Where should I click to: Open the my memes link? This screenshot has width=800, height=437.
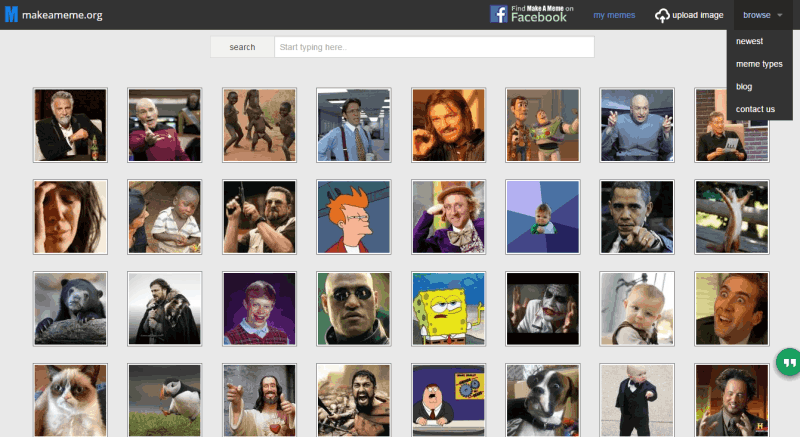(x=614, y=15)
